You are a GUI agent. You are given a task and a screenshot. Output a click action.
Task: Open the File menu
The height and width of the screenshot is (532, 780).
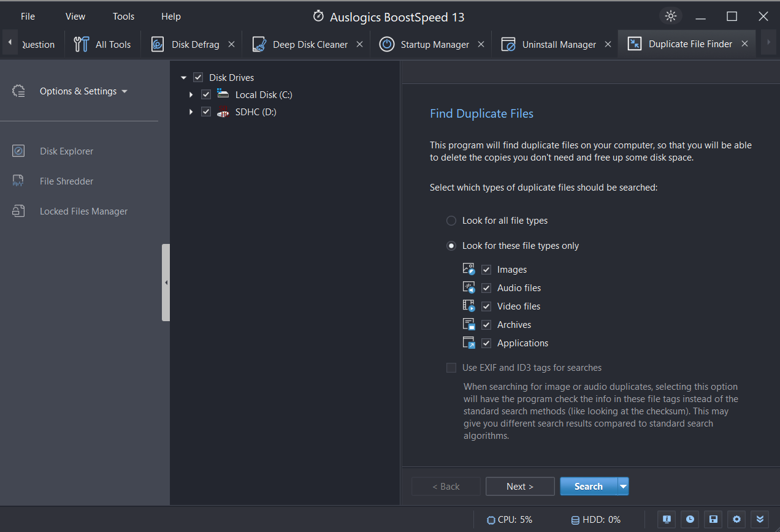click(28, 17)
